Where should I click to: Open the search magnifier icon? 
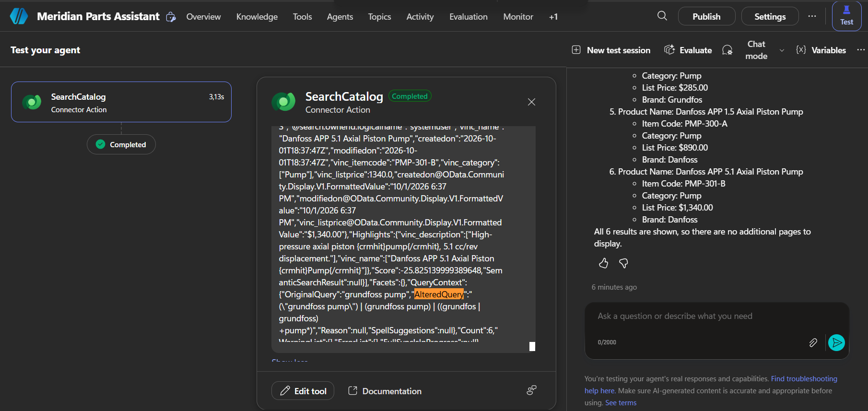coord(662,16)
